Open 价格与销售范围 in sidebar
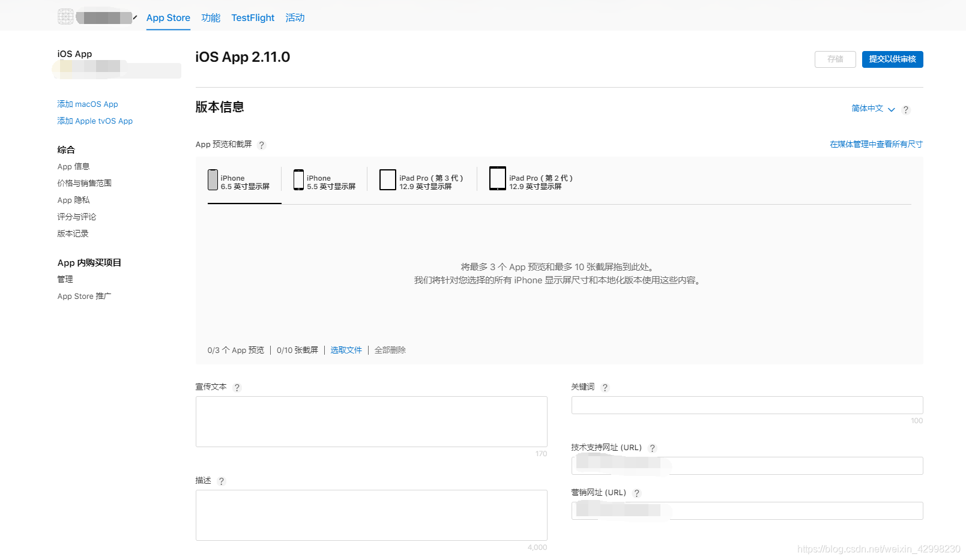The image size is (966, 560). point(84,183)
